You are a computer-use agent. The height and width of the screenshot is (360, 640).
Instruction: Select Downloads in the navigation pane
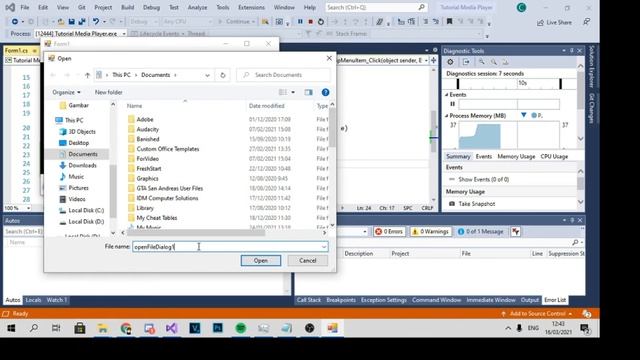[x=82, y=165]
